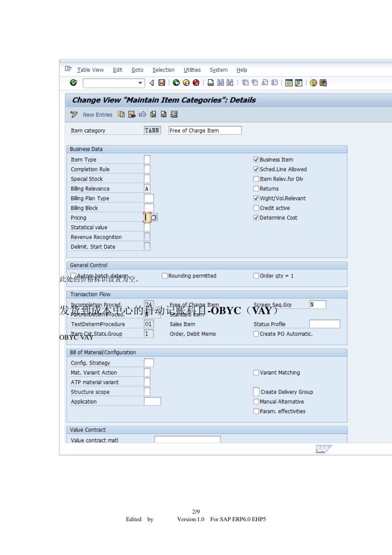
Task: Click the red Cancel icon
Action: (x=196, y=83)
